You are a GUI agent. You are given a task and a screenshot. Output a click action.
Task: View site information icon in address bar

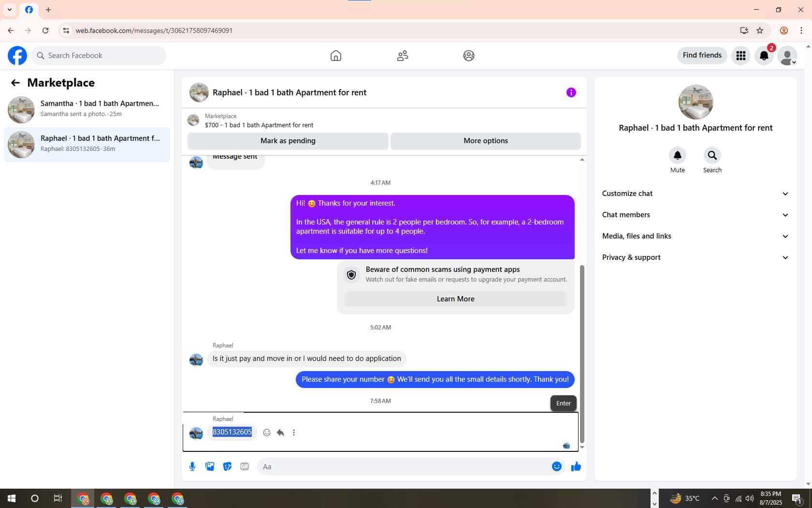66,30
